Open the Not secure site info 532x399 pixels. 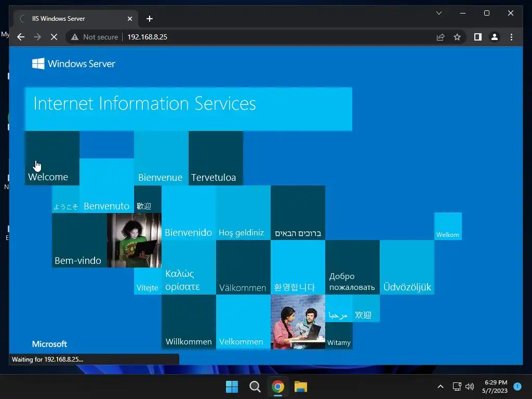click(x=95, y=37)
